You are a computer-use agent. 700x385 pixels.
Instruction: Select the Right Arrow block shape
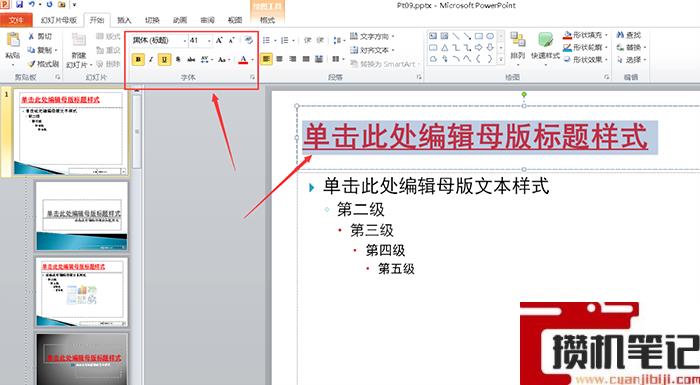479,47
